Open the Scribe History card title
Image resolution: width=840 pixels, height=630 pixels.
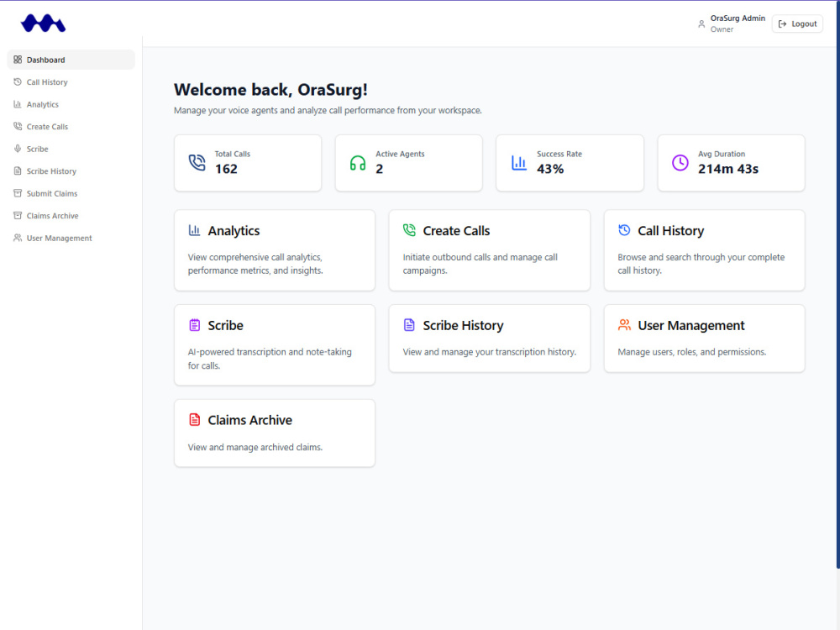[x=464, y=325]
